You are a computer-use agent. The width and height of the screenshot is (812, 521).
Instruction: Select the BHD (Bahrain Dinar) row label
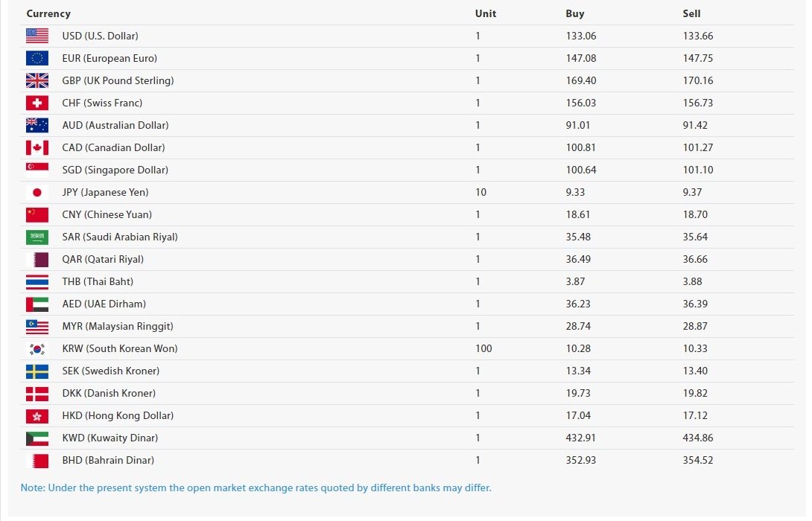[108, 460]
